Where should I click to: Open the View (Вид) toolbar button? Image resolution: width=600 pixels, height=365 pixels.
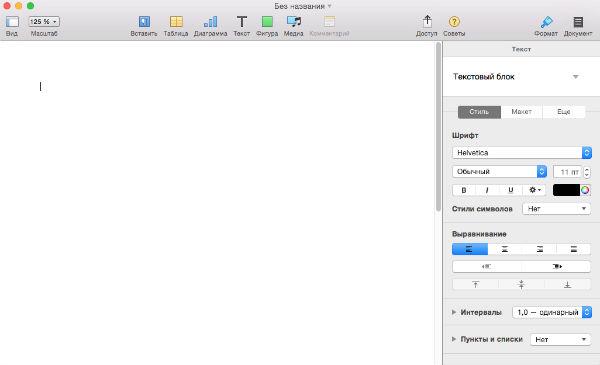(12, 22)
